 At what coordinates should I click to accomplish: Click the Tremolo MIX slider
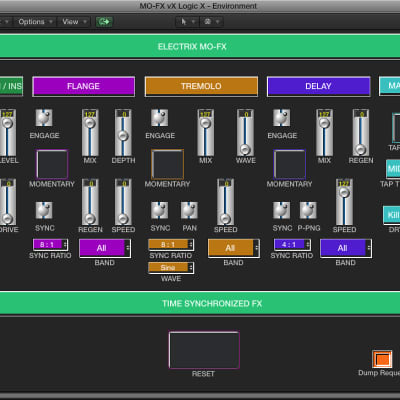pos(206,133)
